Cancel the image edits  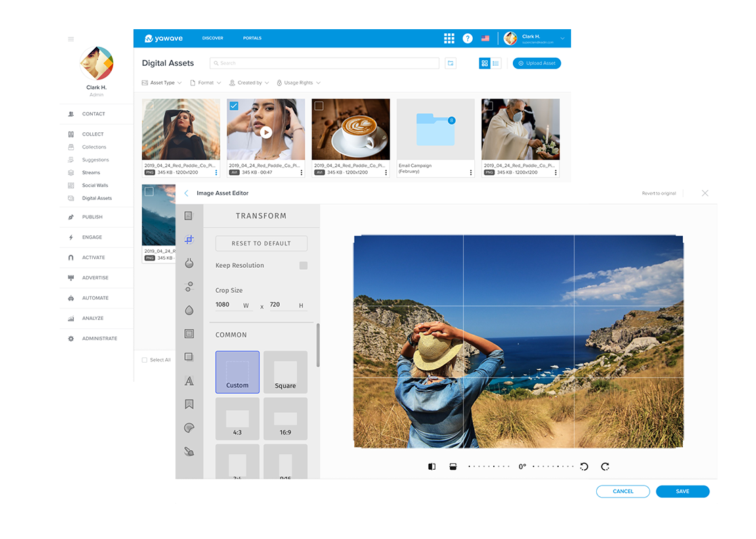[623, 492]
